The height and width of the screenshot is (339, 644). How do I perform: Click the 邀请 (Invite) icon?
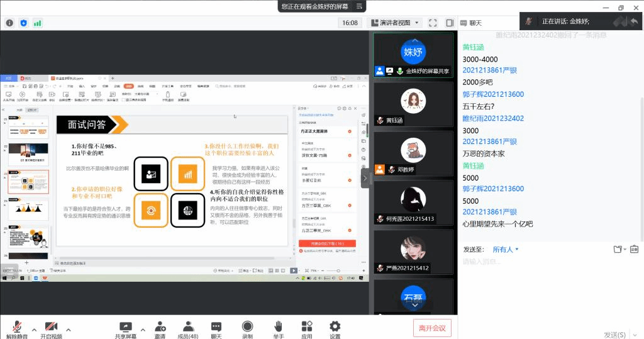coord(160,326)
